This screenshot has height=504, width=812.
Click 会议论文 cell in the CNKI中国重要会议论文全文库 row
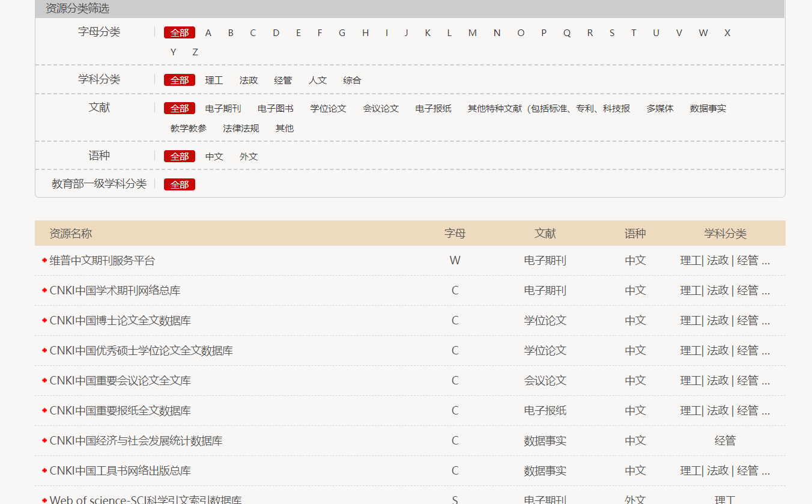click(x=545, y=380)
